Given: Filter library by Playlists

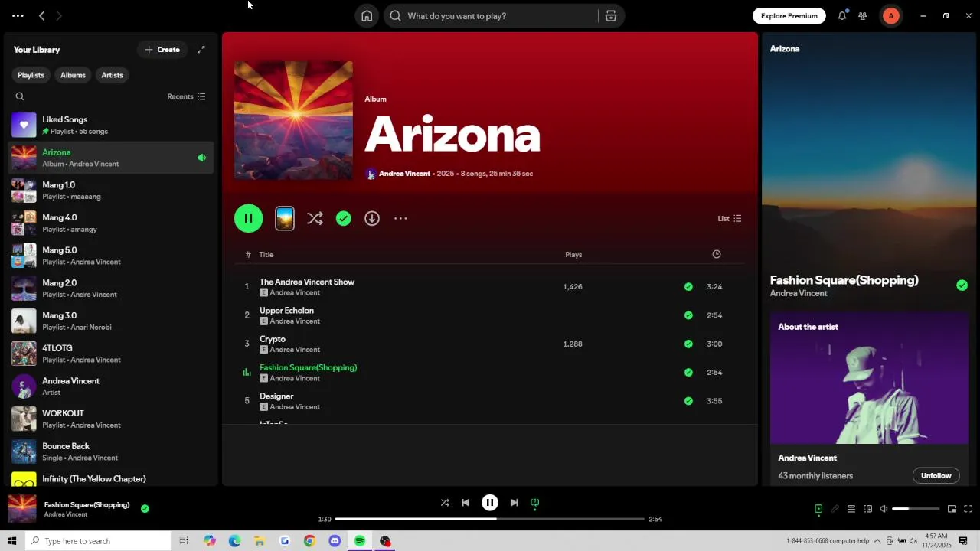Looking at the screenshot, I should tap(31, 75).
